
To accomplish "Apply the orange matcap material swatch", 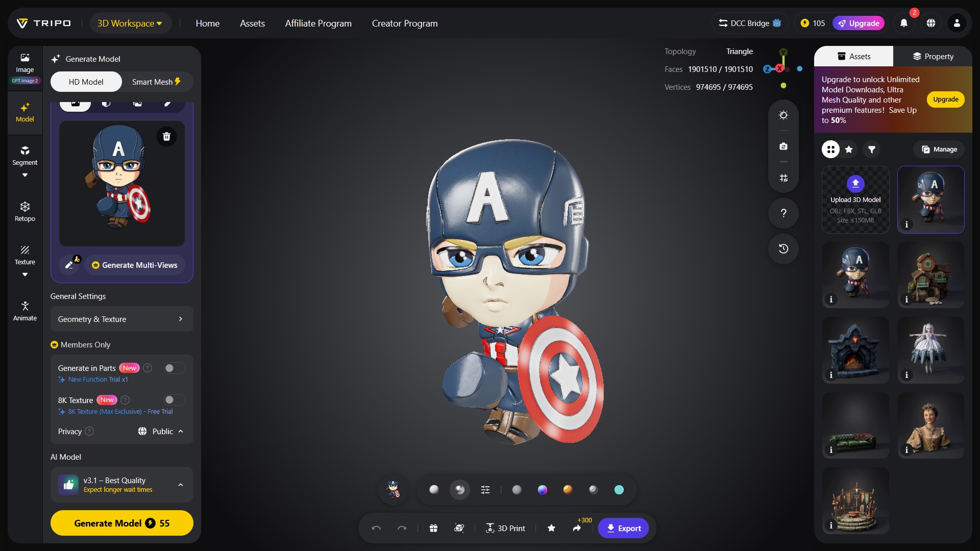I will click(x=568, y=490).
